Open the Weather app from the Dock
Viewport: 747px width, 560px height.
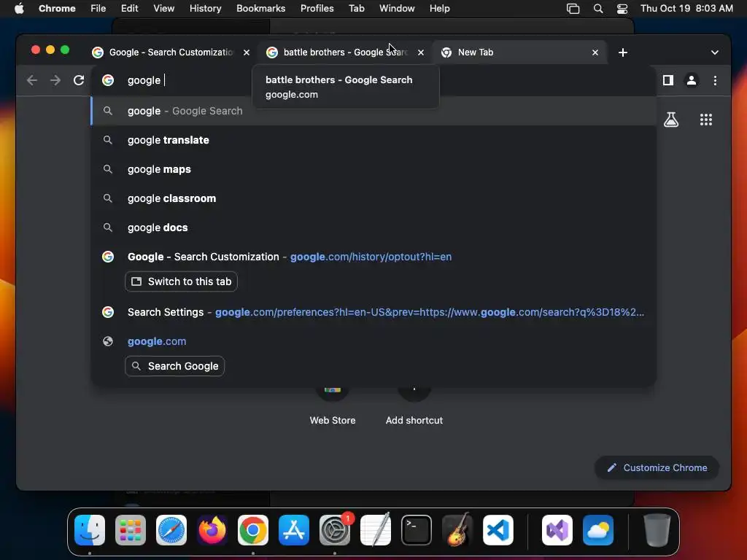[598, 530]
